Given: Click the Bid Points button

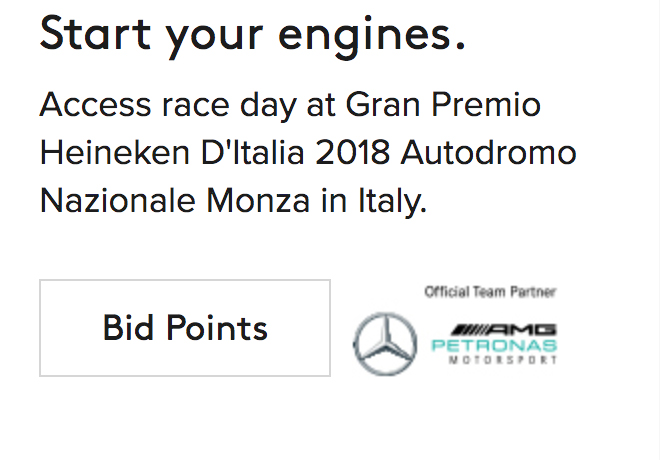Looking at the screenshot, I should (x=185, y=328).
